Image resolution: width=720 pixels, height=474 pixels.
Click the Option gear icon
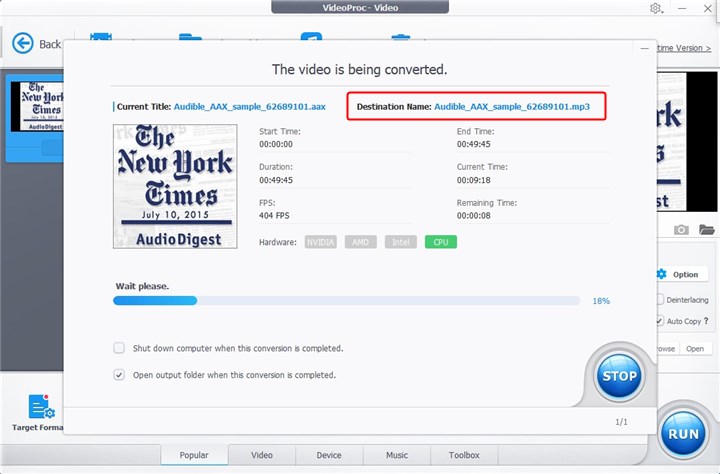coord(661,274)
